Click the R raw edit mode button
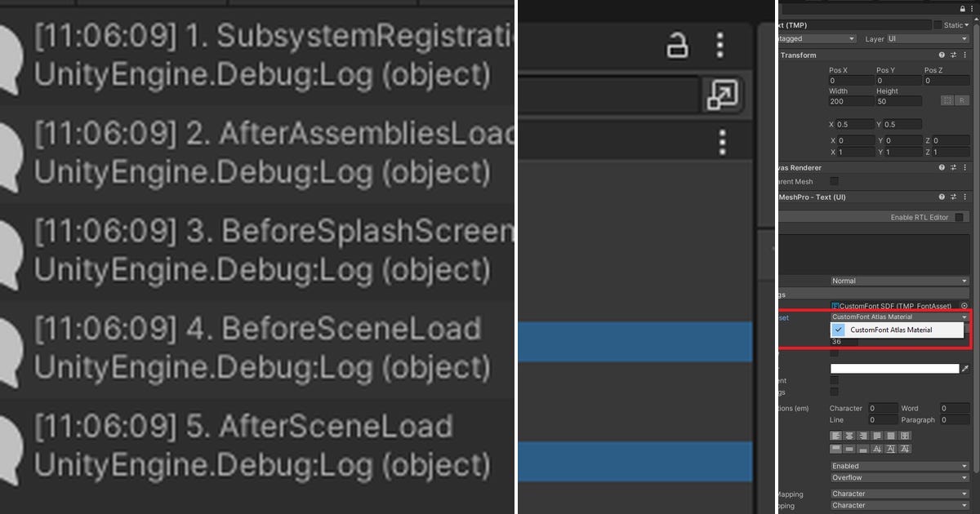Viewport: 980px width, 514px height. [961, 100]
